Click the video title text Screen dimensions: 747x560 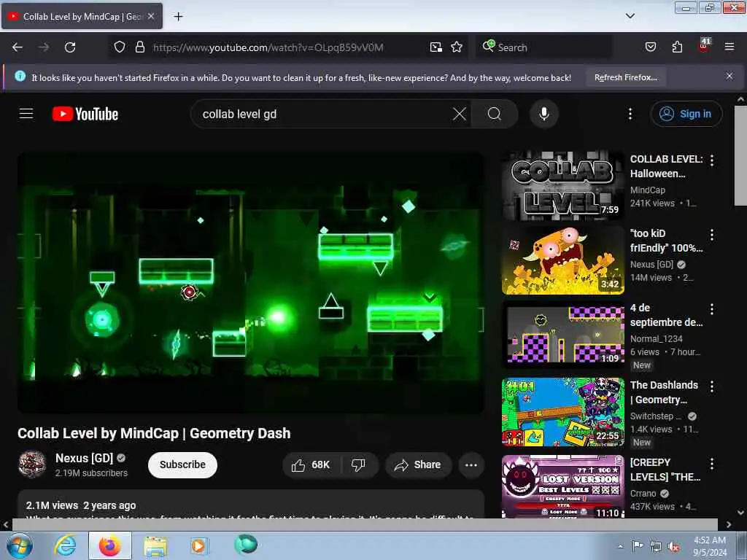pyautogui.click(x=154, y=433)
